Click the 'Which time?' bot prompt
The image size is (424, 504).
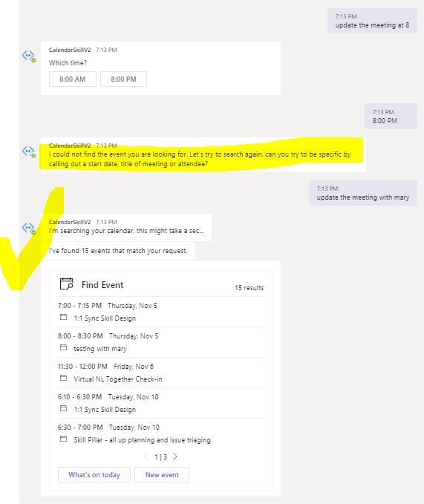coord(68,63)
